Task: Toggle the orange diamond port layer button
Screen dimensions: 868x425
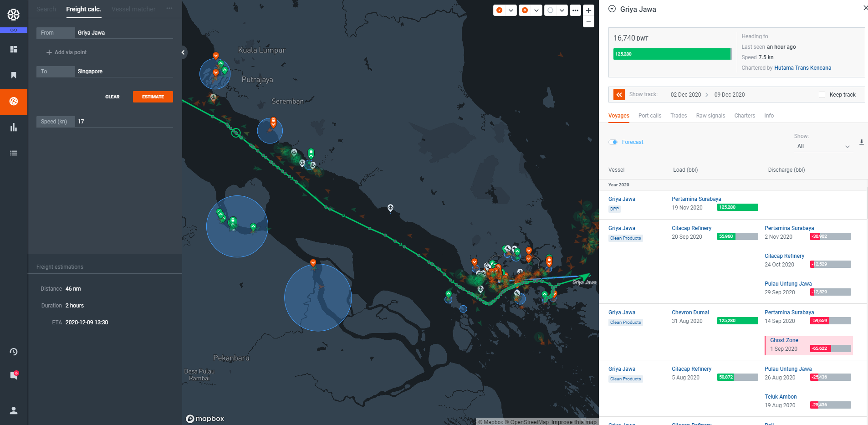Action: click(525, 10)
